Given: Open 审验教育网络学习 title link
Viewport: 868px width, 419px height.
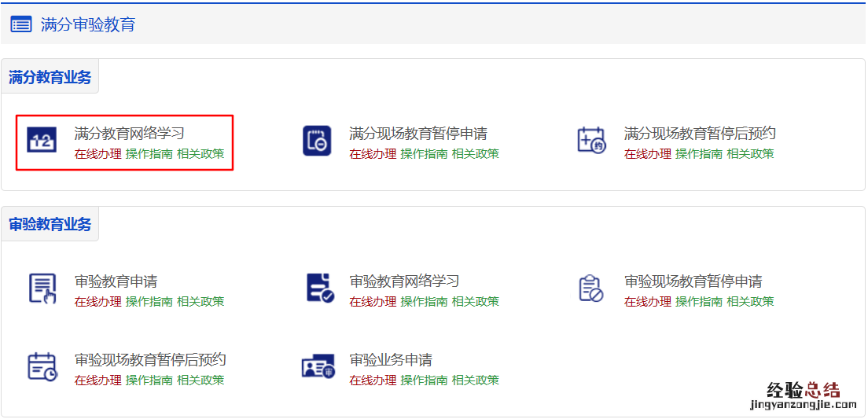Looking at the screenshot, I should 404,281.
